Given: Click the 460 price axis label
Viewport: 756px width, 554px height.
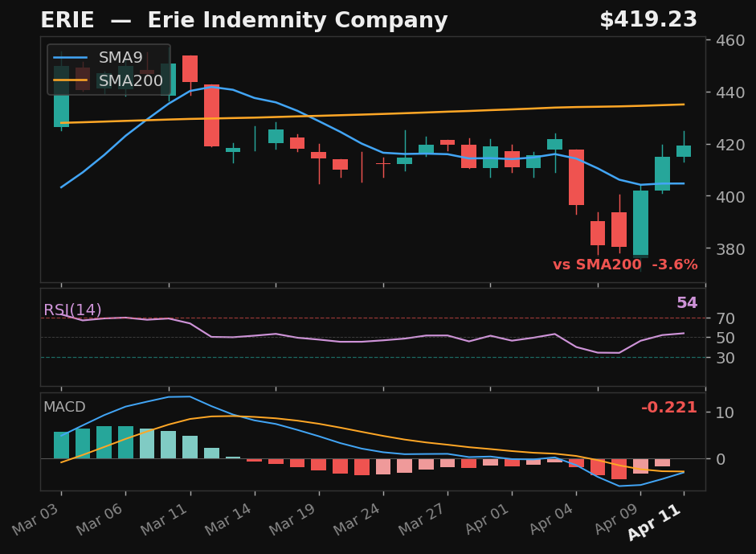Looking at the screenshot, I should point(730,40).
